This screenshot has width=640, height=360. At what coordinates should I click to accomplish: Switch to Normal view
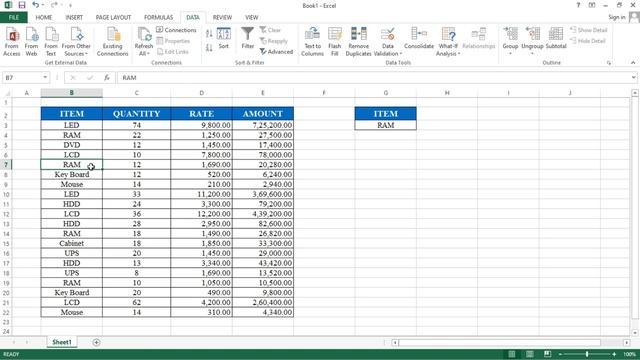point(511,354)
